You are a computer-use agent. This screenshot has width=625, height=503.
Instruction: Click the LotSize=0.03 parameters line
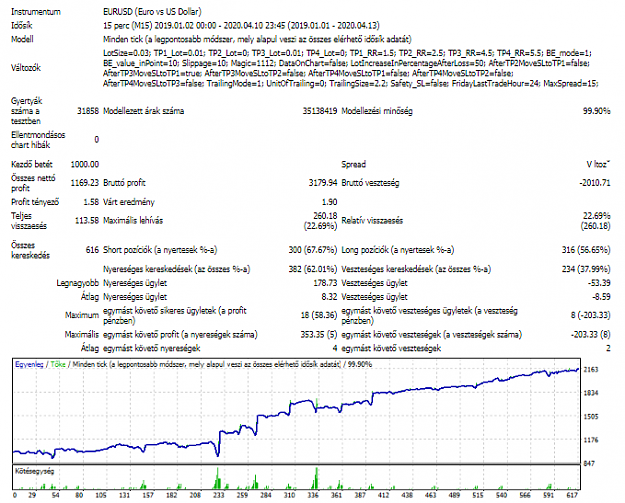tap(347, 53)
